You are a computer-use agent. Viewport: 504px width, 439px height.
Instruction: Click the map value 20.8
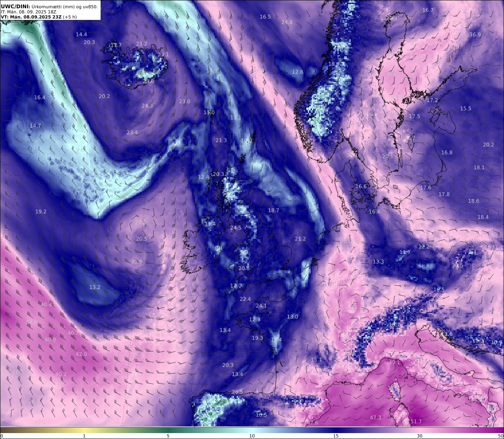click(244, 268)
